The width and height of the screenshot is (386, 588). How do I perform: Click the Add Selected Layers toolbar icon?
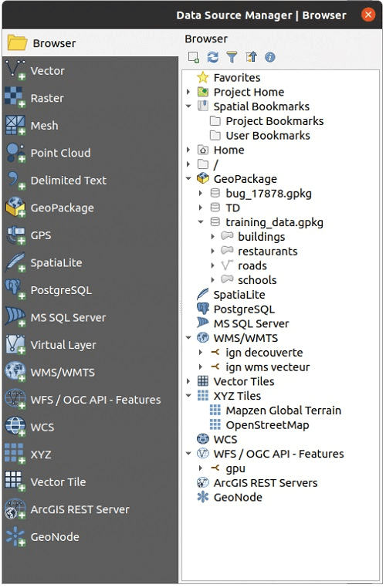pyautogui.click(x=194, y=57)
